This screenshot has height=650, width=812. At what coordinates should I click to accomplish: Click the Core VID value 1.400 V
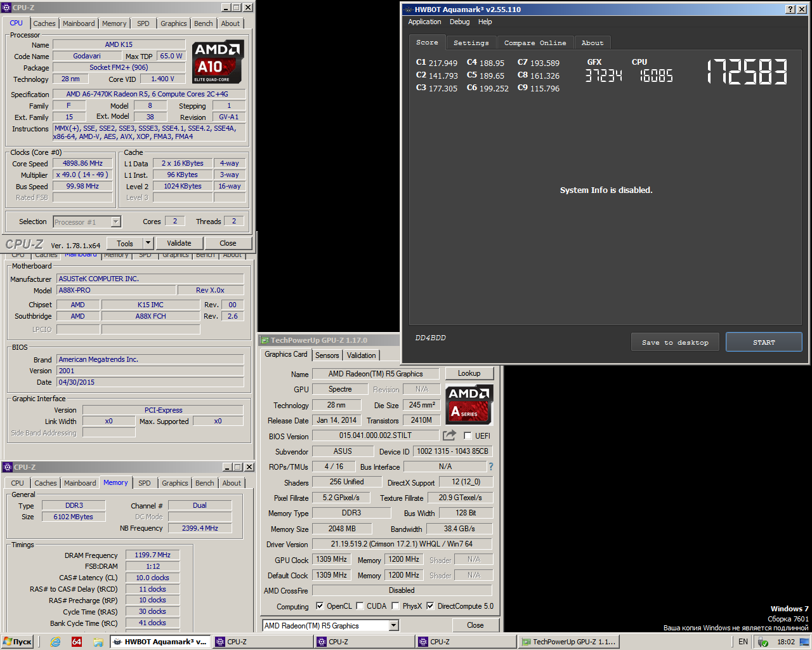click(162, 79)
